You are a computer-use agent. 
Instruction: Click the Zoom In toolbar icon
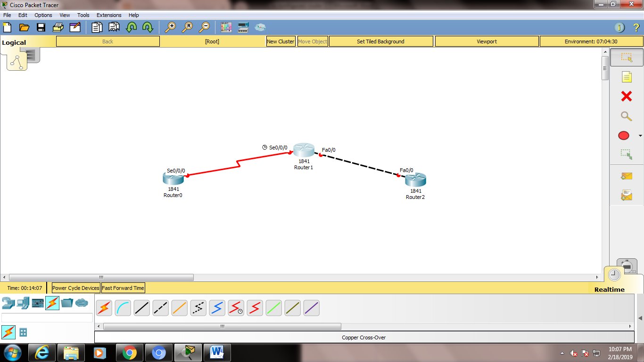coord(171,27)
